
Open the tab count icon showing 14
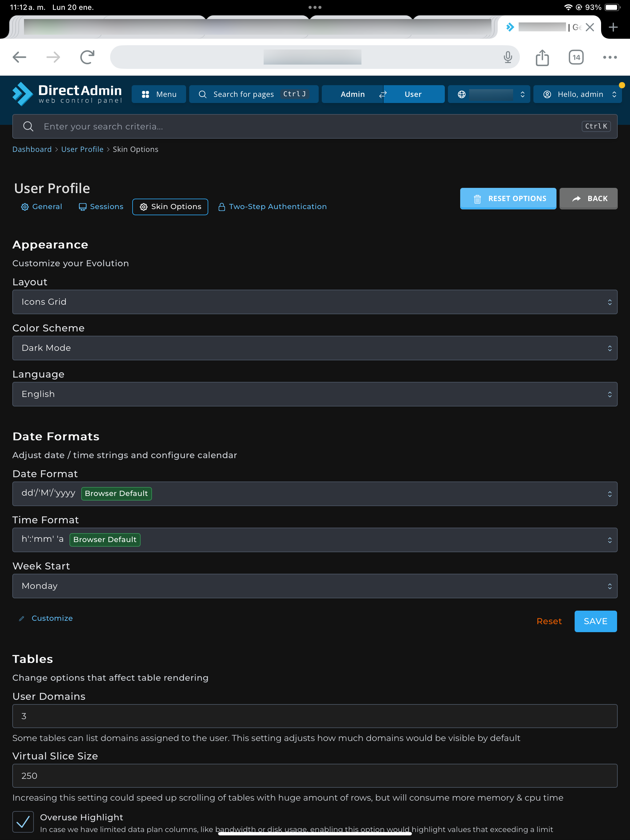coord(576,57)
